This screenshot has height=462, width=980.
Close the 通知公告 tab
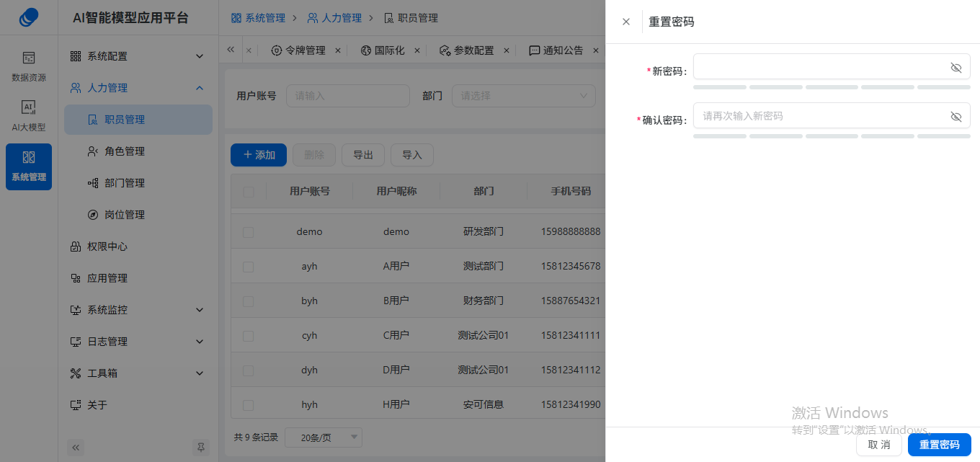(596, 50)
